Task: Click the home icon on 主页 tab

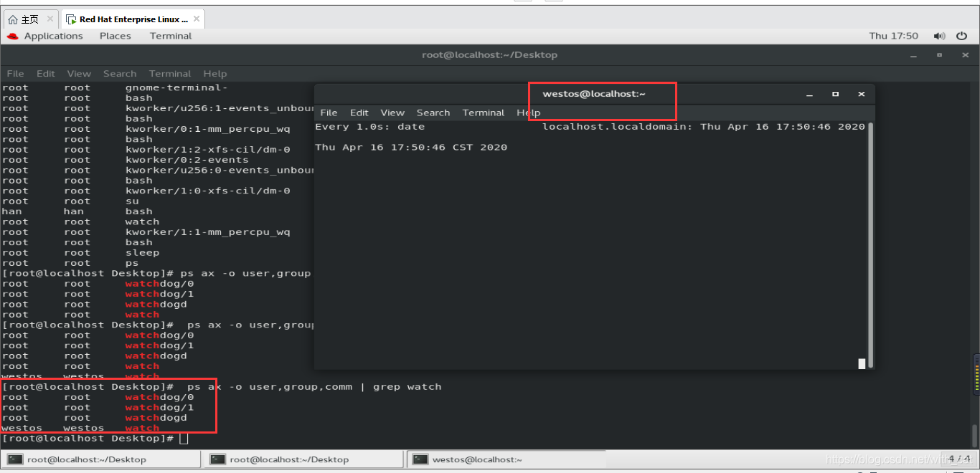Action: [13, 19]
